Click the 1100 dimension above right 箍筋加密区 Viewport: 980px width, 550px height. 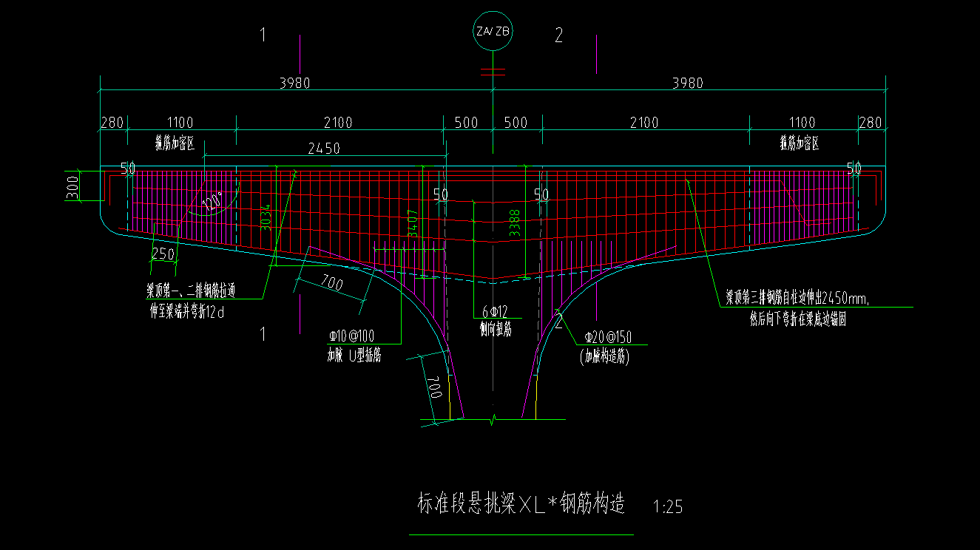coord(802,123)
